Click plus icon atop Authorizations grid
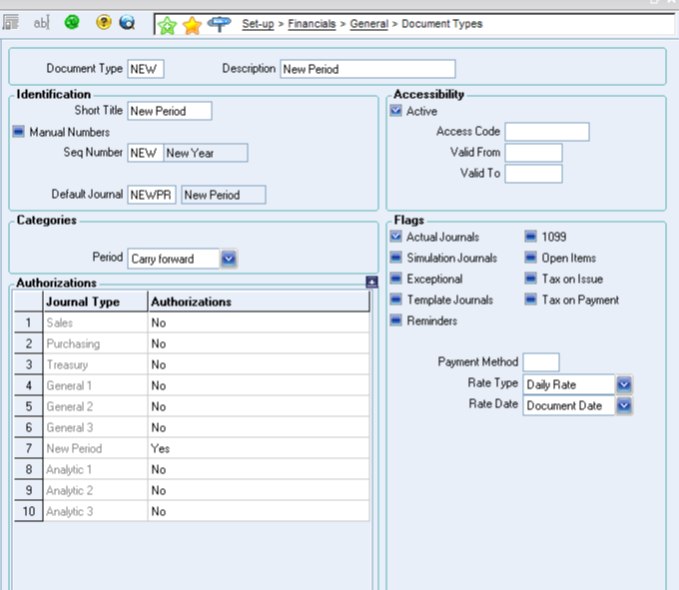 click(372, 282)
